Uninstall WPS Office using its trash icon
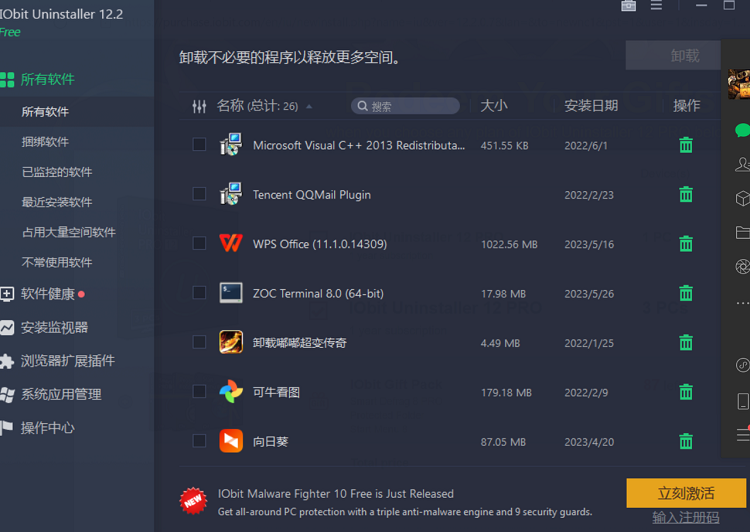This screenshot has width=750, height=532. point(686,244)
